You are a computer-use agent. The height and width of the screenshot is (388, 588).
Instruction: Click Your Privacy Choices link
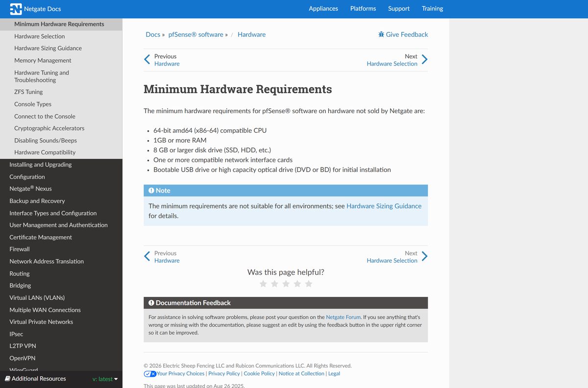point(180,374)
